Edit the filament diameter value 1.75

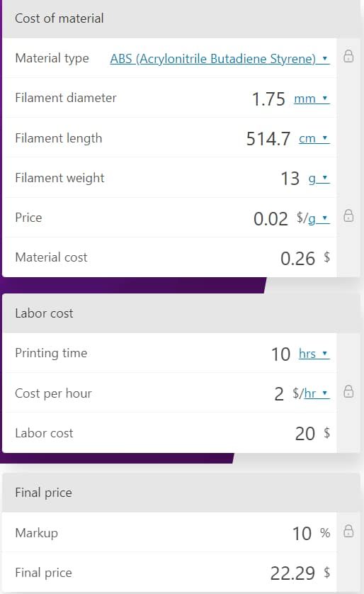tap(268, 99)
